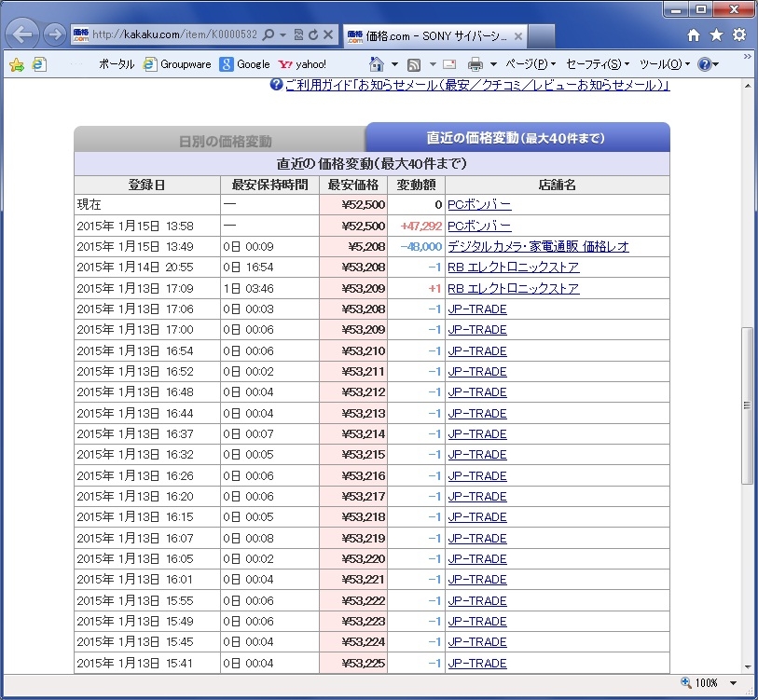Open デジタルカメラ・家電通販 価格レオ store link
758x700 pixels.
538,247
